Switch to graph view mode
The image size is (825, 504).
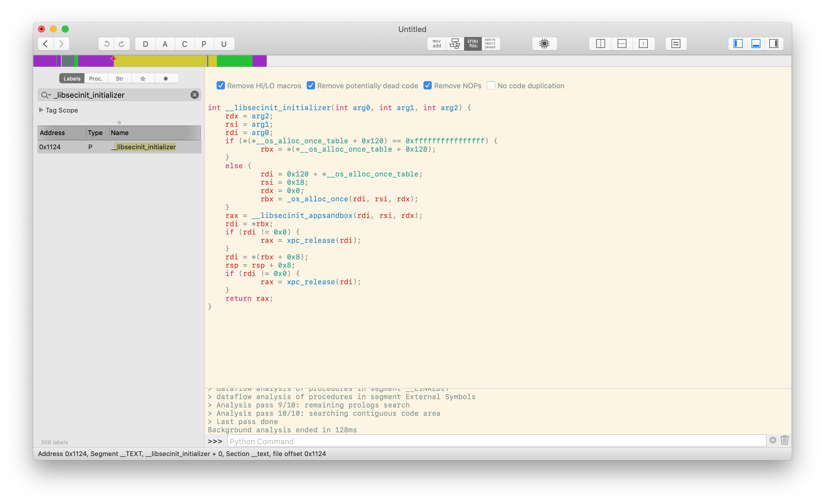(x=455, y=44)
